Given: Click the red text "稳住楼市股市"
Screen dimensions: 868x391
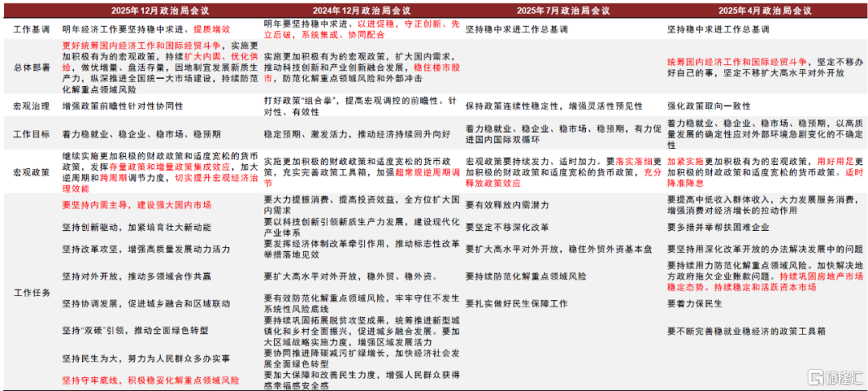Looking at the screenshot, I should (x=363, y=72).
